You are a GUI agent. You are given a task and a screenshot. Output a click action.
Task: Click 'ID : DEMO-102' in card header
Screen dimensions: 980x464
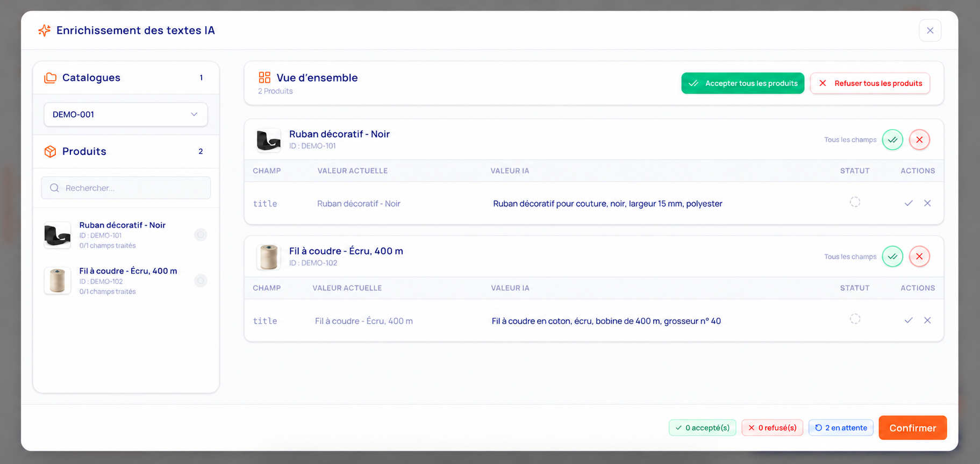click(x=313, y=263)
